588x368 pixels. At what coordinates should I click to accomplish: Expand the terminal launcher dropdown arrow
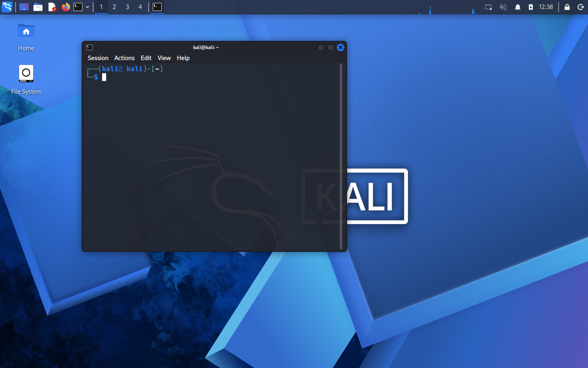[x=87, y=7]
